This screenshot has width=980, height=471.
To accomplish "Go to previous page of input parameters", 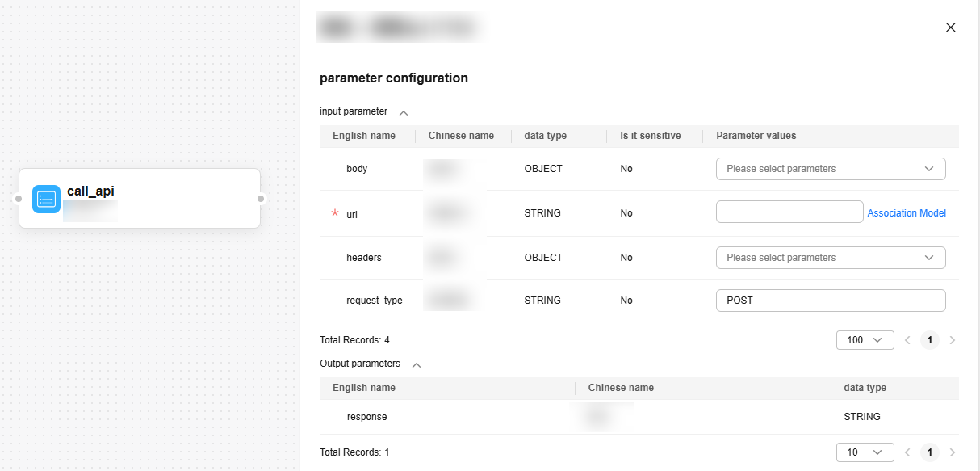I will click(x=907, y=340).
